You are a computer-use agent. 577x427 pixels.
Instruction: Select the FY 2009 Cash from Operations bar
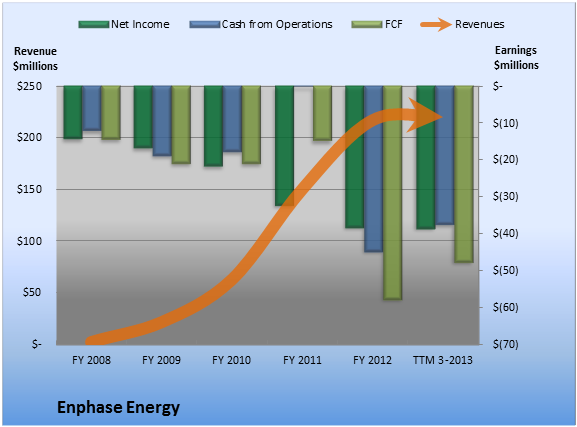pos(162,121)
